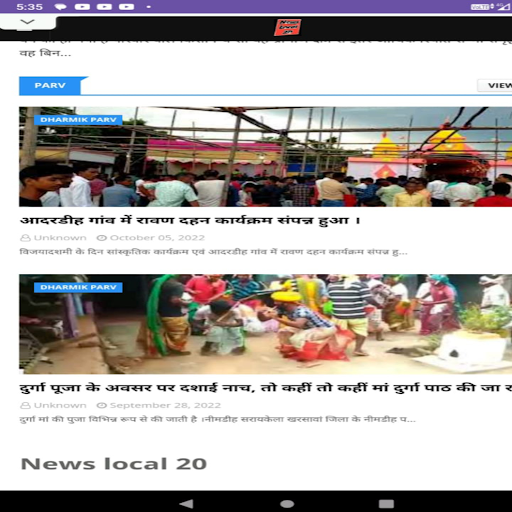
Task: Open headline आदरडीह गांव में रावण दहन
Action: (190, 221)
